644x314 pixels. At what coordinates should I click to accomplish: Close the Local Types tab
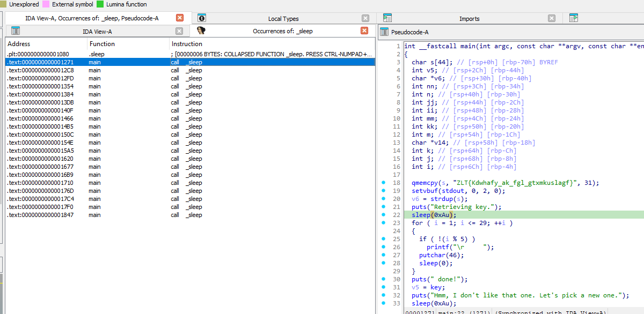point(365,18)
